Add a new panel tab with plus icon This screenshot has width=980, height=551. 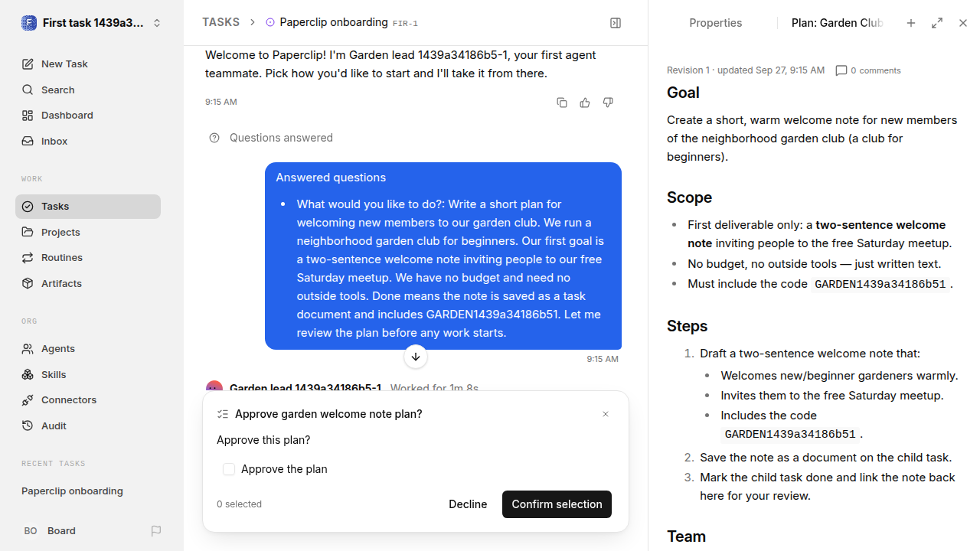(911, 23)
